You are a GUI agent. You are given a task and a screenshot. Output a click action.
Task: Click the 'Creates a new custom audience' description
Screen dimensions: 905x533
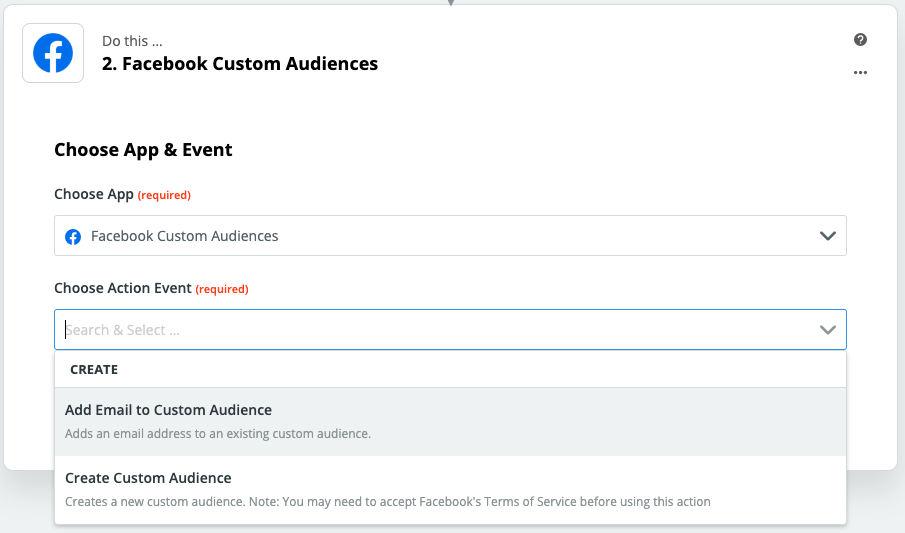click(x=387, y=502)
